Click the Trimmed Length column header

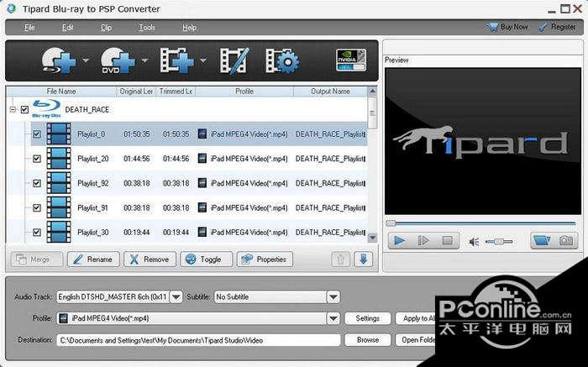176,91
